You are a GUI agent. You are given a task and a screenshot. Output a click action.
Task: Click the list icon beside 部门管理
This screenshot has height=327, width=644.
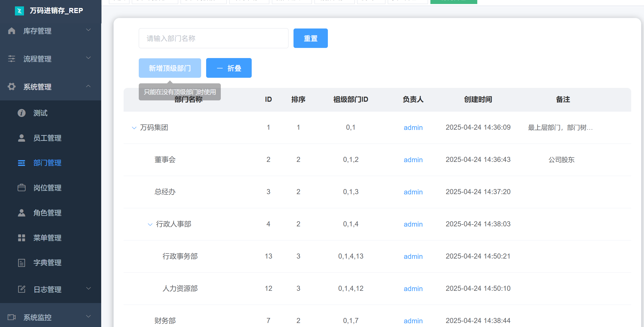22,163
